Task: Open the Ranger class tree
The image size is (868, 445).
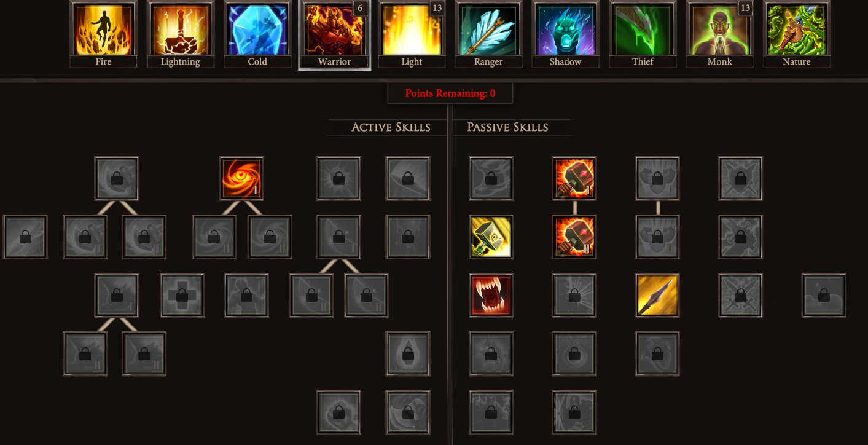Action: [x=488, y=34]
